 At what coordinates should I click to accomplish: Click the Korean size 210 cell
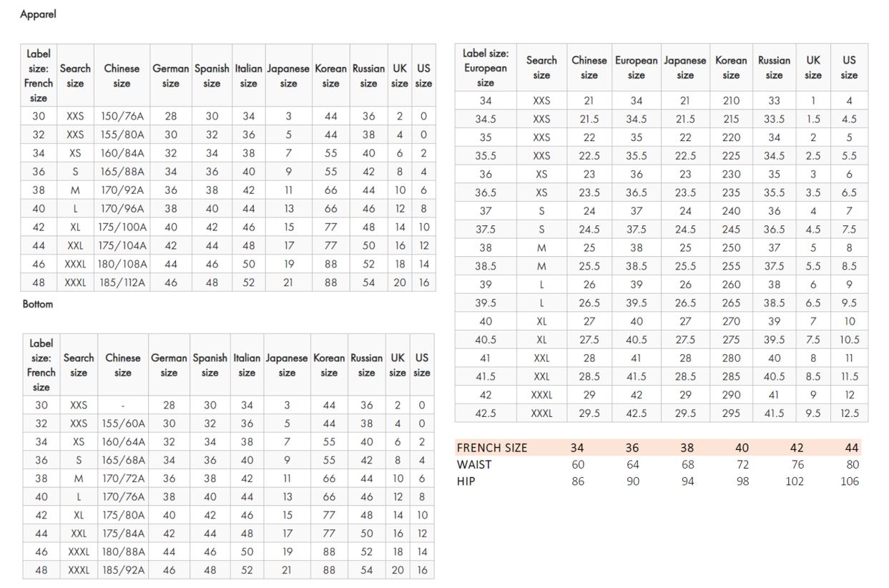[731, 101]
